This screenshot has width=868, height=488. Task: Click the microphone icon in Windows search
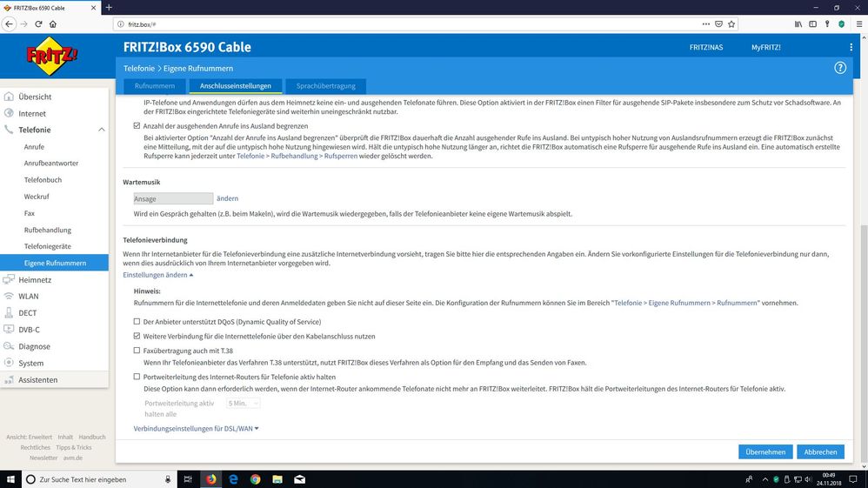tap(168, 479)
